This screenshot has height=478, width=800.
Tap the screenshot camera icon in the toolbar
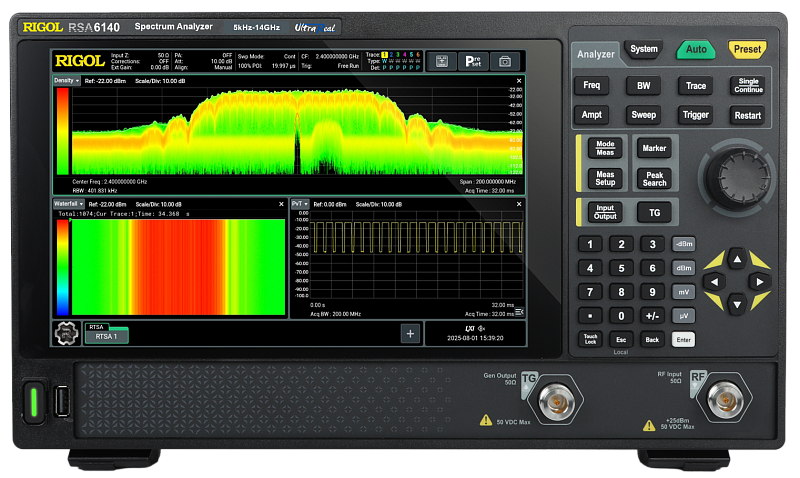click(505, 62)
